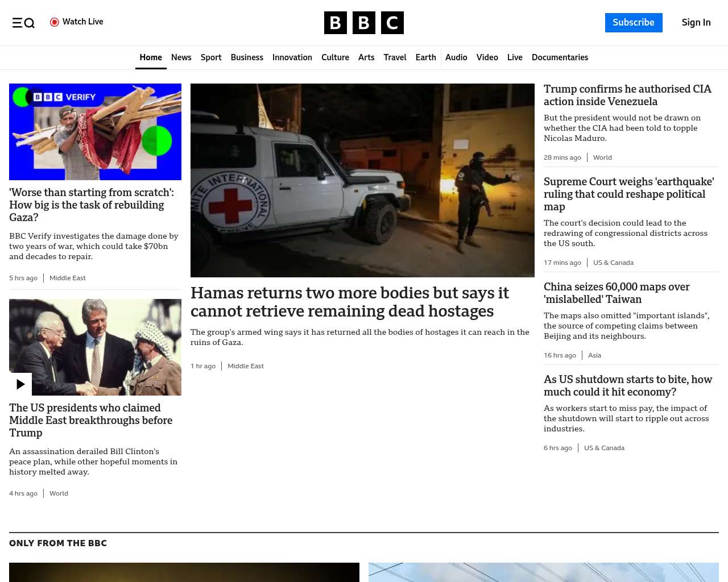This screenshot has height=582, width=728.
Task: Open Trump confirms CIA action Venezuela story
Action: tap(627, 95)
